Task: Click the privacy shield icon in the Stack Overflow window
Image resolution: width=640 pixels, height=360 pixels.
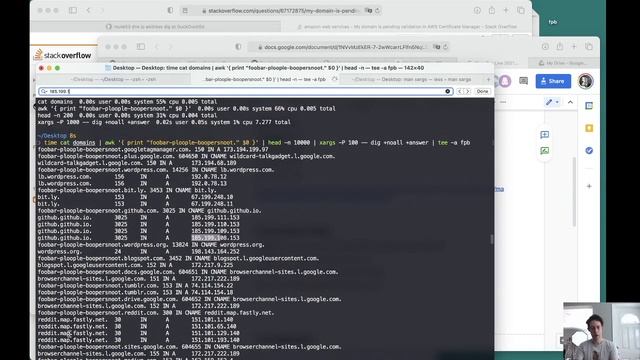Action: pos(170,11)
